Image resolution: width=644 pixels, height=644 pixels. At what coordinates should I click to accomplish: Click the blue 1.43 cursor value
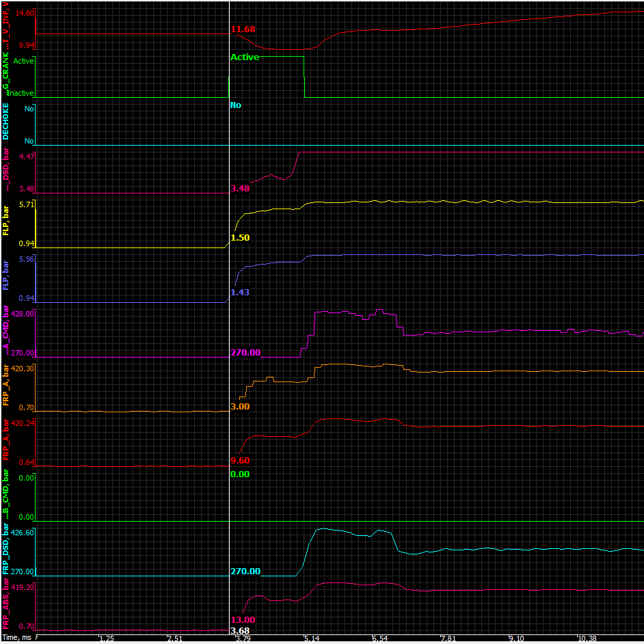coord(240,292)
